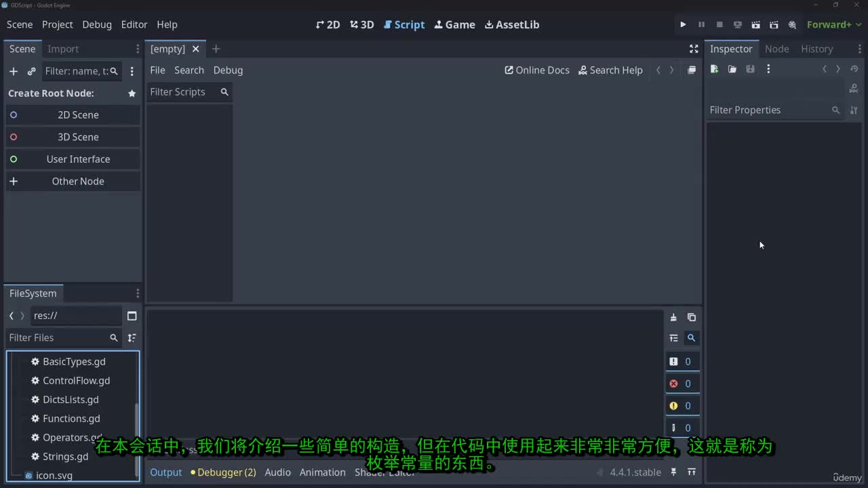Switch to the Node dock tab
The width and height of the screenshot is (868, 488).
[776, 49]
